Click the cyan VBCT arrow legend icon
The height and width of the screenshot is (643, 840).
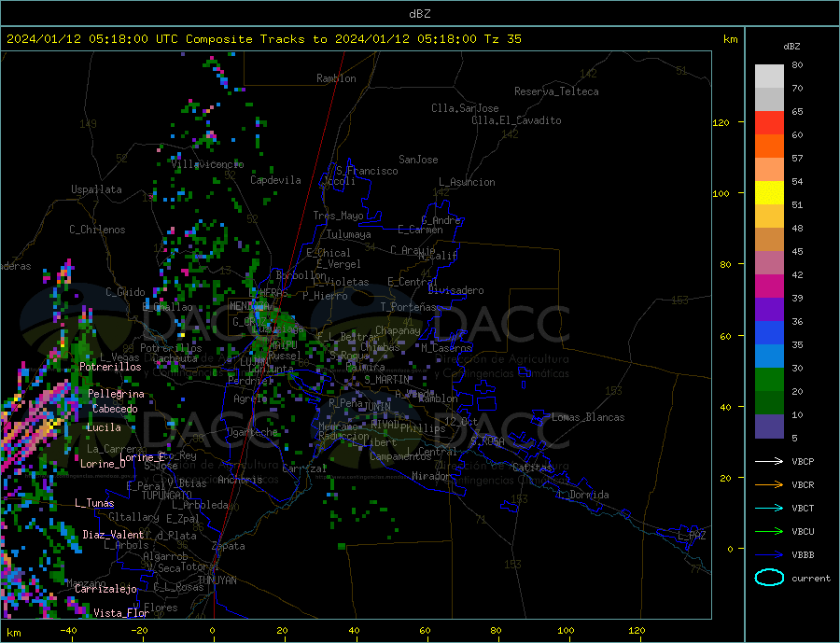click(769, 508)
